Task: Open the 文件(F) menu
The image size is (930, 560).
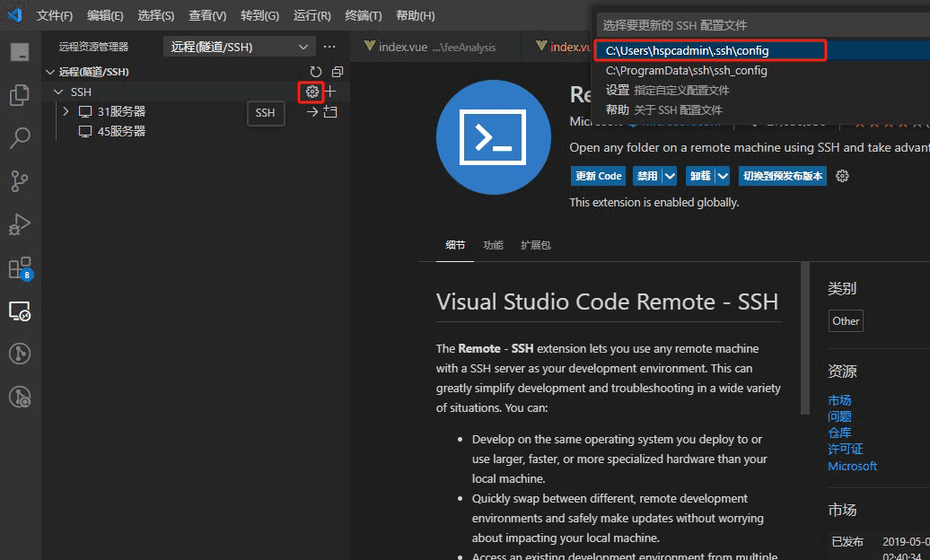Action: point(55,15)
